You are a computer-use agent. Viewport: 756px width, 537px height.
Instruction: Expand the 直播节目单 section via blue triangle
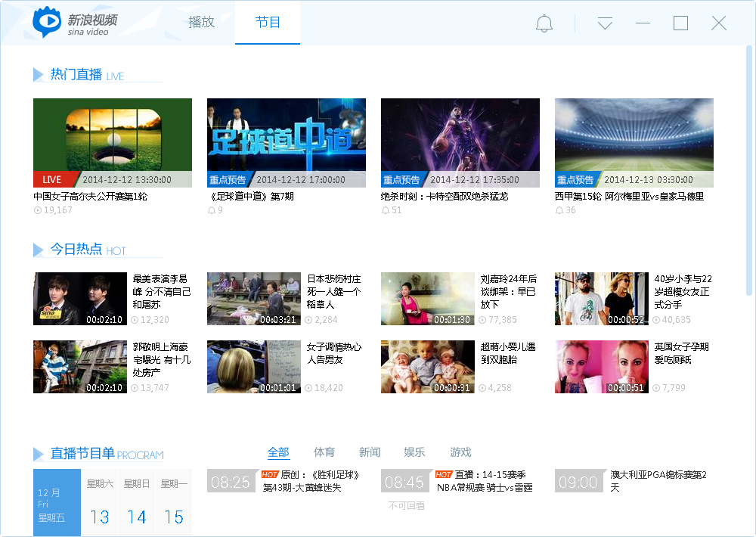(x=38, y=454)
